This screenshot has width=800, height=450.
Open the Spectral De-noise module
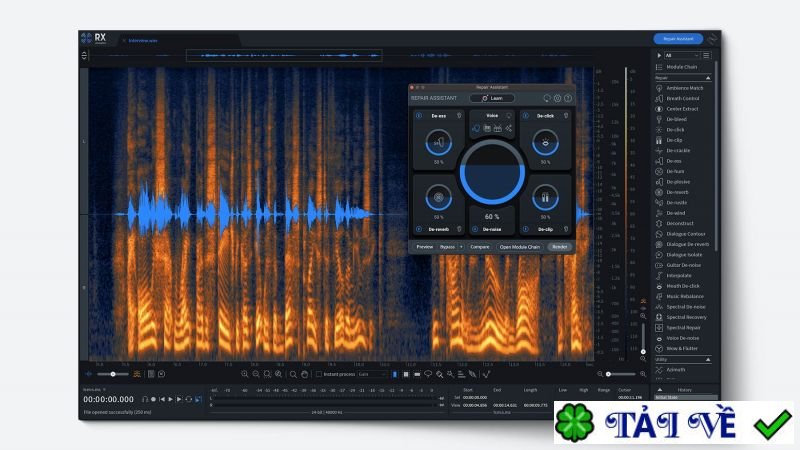point(681,307)
